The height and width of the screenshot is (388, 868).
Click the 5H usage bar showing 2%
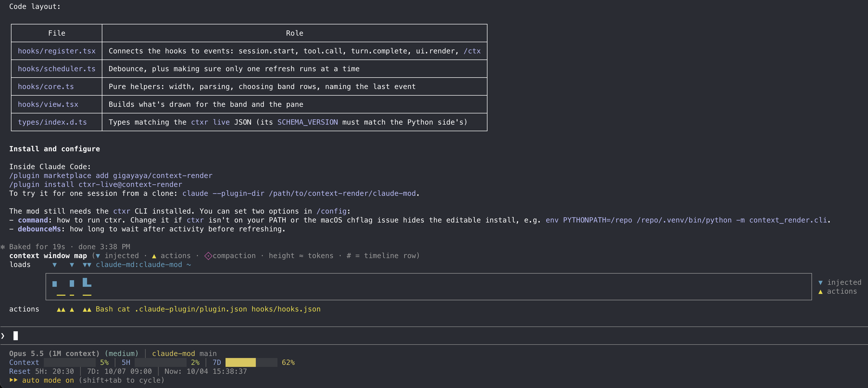point(160,362)
